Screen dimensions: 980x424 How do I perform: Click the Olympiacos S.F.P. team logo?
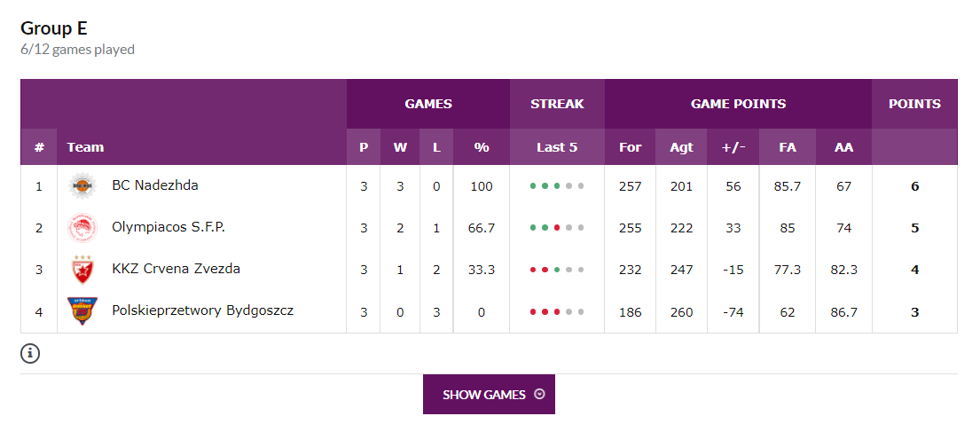tap(82, 228)
